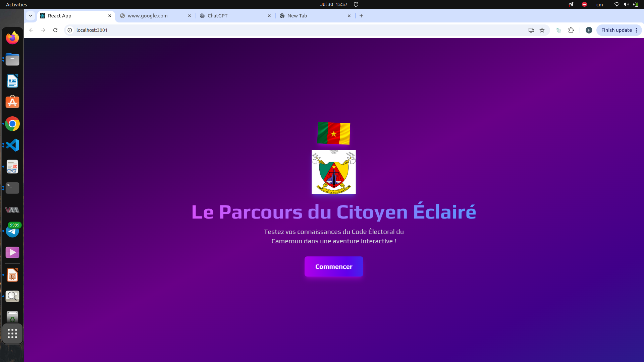The width and height of the screenshot is (644, 362).
Task: Close the www.google.com tab
Action: (x=190, y=16)
